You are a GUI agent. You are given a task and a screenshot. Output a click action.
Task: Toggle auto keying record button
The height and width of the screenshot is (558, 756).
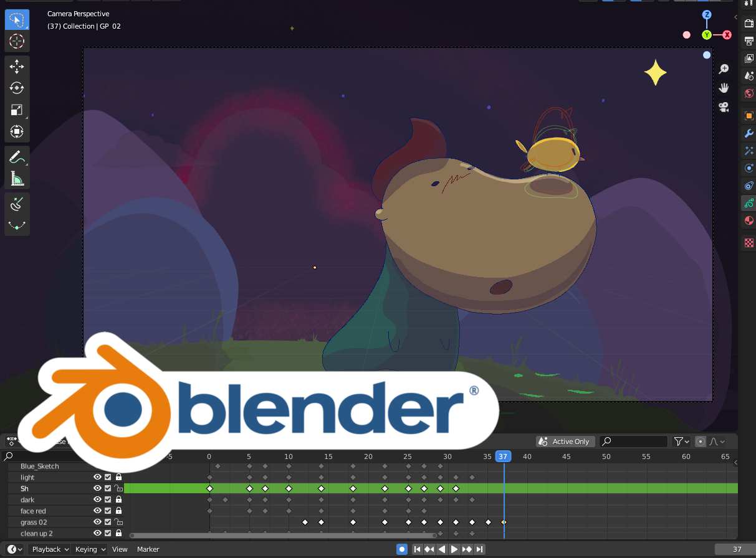pyautogui.click(x=402, y=549)
